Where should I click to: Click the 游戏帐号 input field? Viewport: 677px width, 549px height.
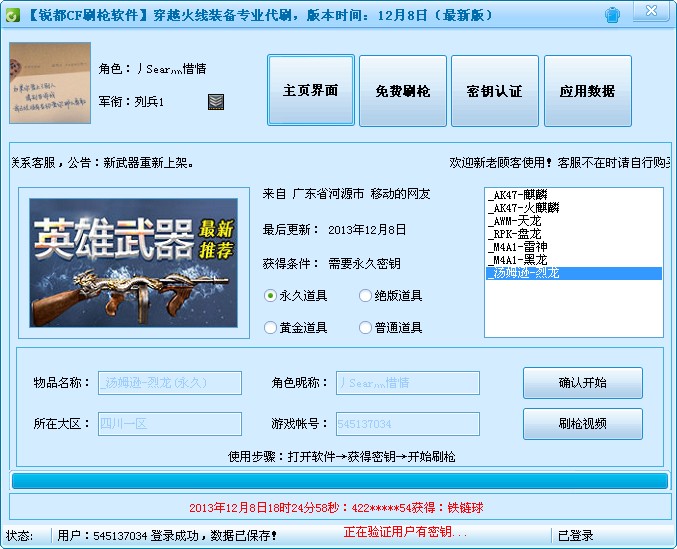401,424
